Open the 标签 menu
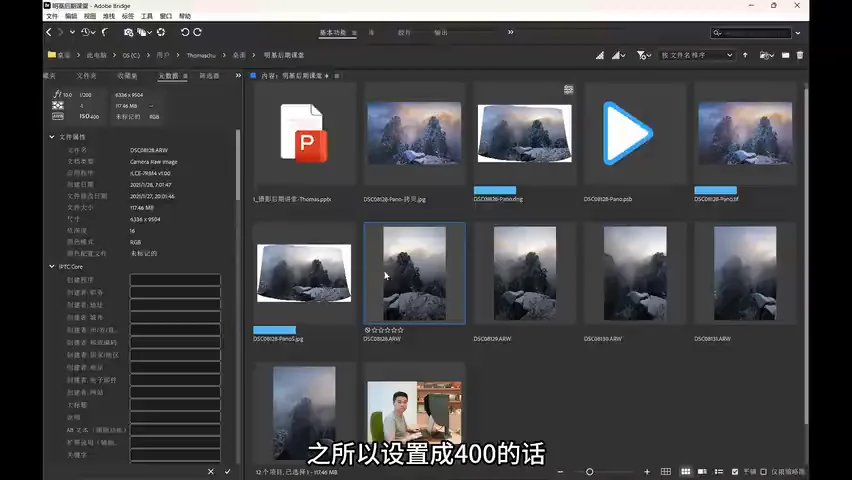 128,16
